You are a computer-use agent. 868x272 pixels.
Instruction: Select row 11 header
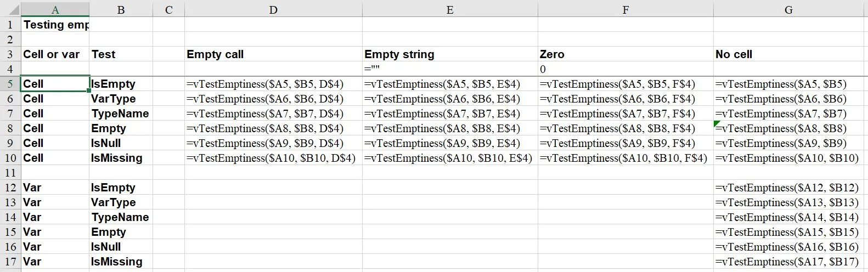pos(10,173)
